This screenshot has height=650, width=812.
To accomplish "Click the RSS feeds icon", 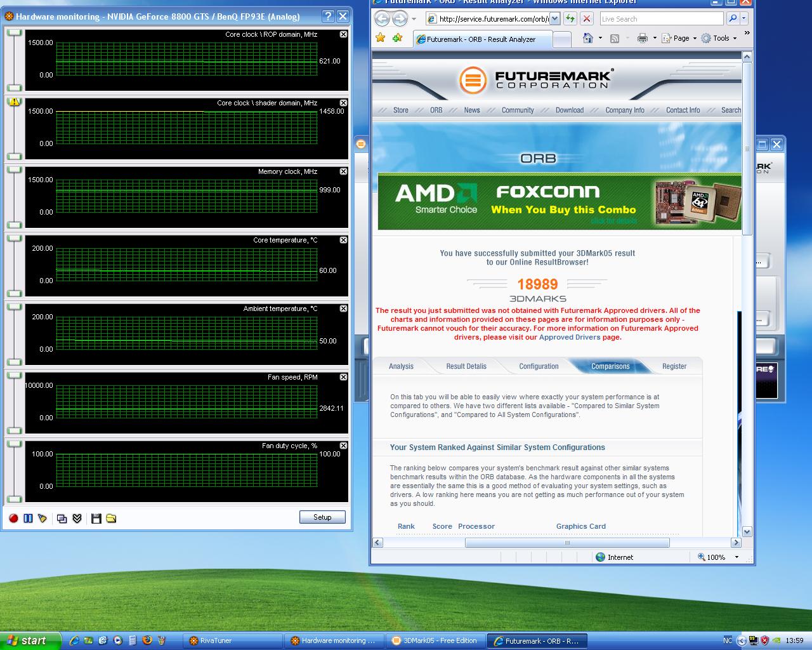I will point(615,39).
